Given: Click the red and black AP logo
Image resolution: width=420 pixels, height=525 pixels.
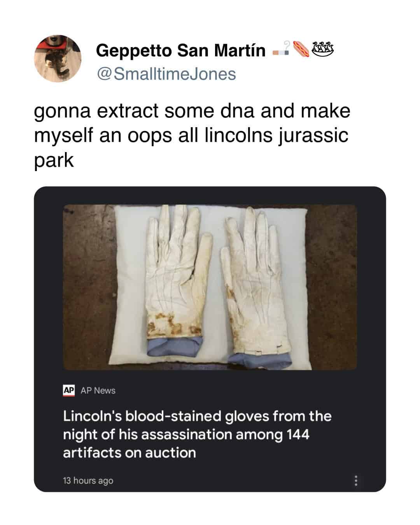Looking at the screenshot, I should (68, 390).
